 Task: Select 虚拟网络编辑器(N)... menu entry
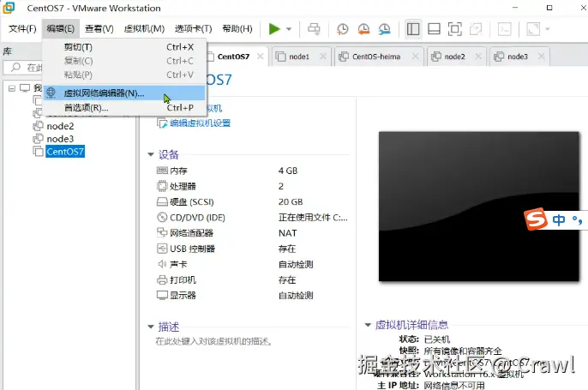coord(124,93)
